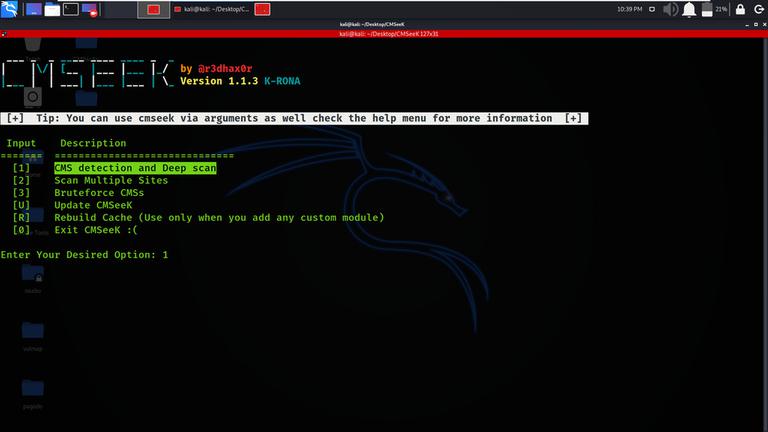
Task: Click the Update CMSeeK option text
Action: tap(93, 205)
